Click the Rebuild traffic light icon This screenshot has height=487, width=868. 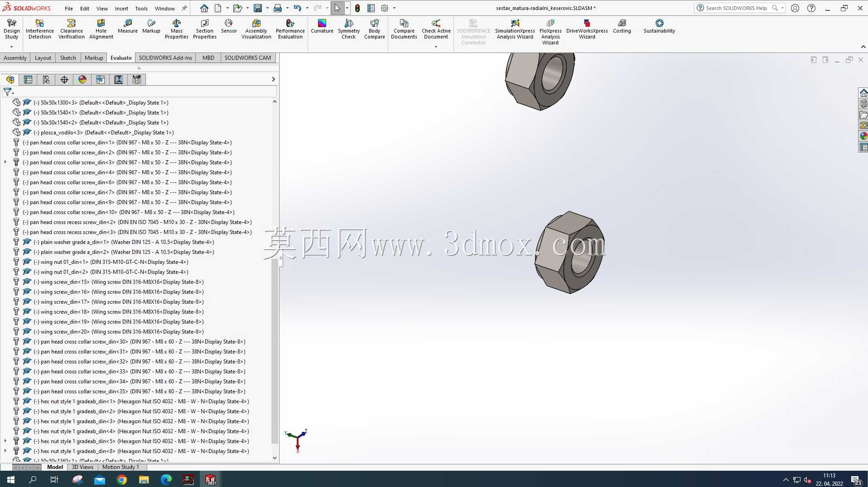point(357,8)
